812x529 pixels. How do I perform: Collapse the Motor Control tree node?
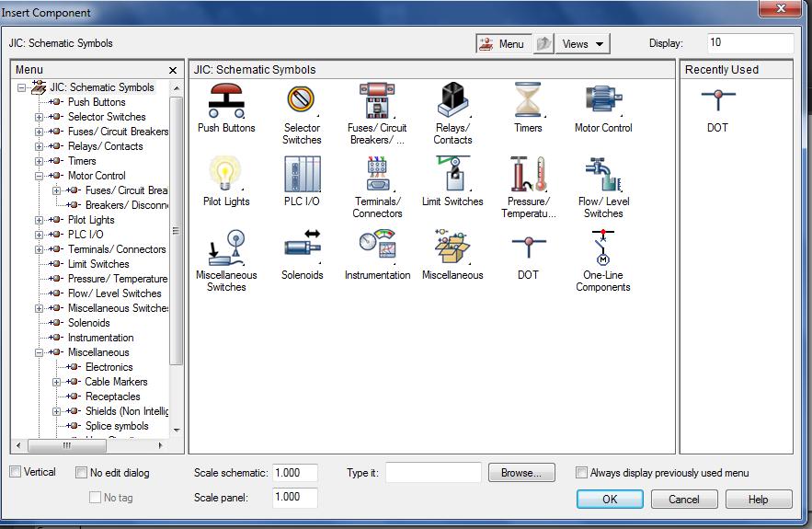[x=39, y=176]
